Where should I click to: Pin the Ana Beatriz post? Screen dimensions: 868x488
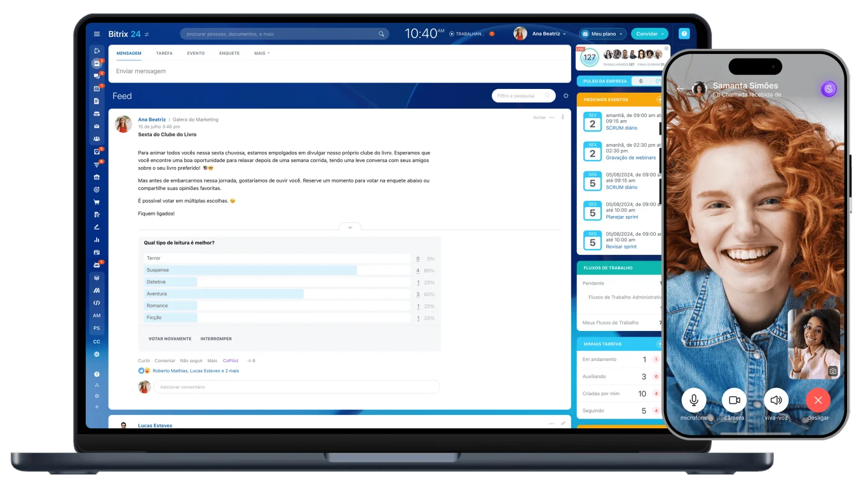562,118
